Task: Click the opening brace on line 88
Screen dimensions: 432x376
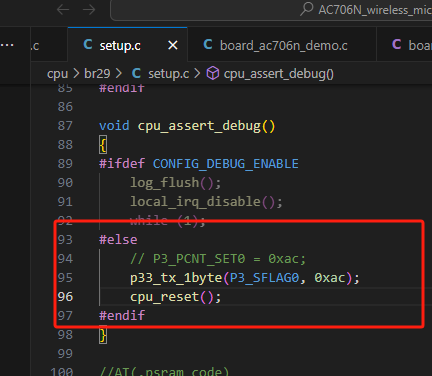Action: click(103, 145)
